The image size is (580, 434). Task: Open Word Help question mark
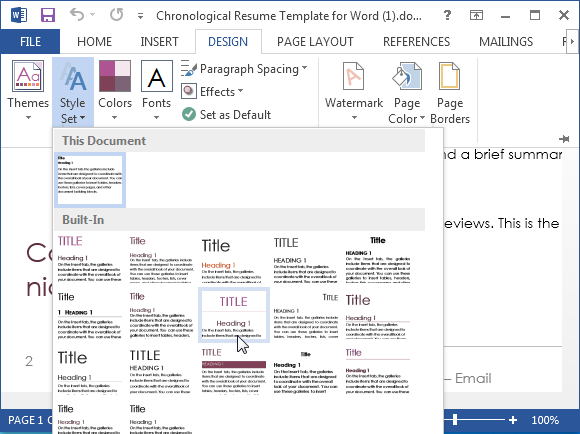447,15
